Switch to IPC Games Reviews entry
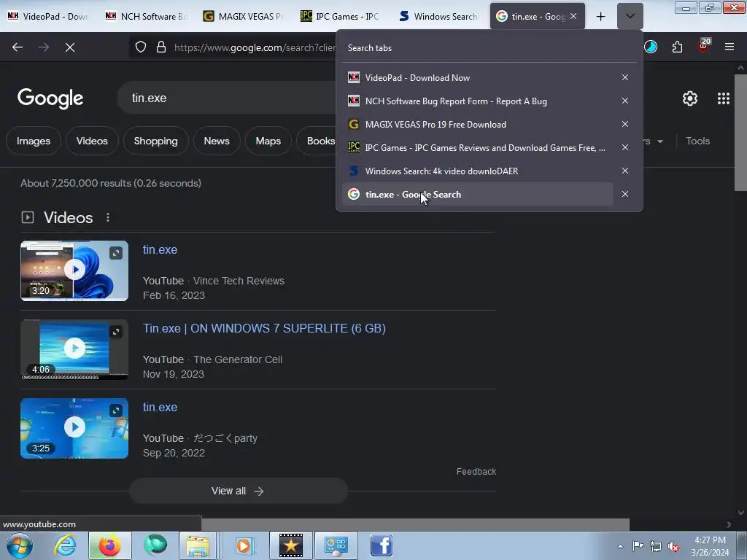 click(478, 147)
